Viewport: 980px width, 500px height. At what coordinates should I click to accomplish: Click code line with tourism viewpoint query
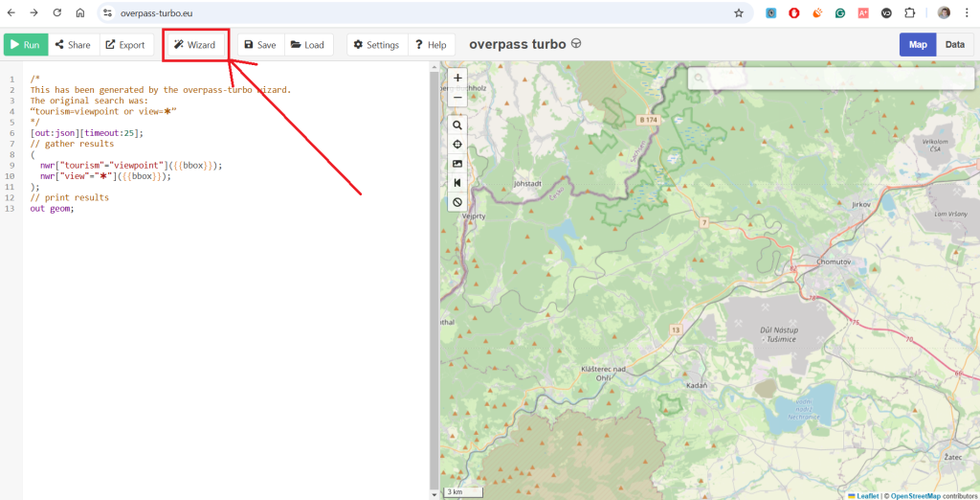130,165
